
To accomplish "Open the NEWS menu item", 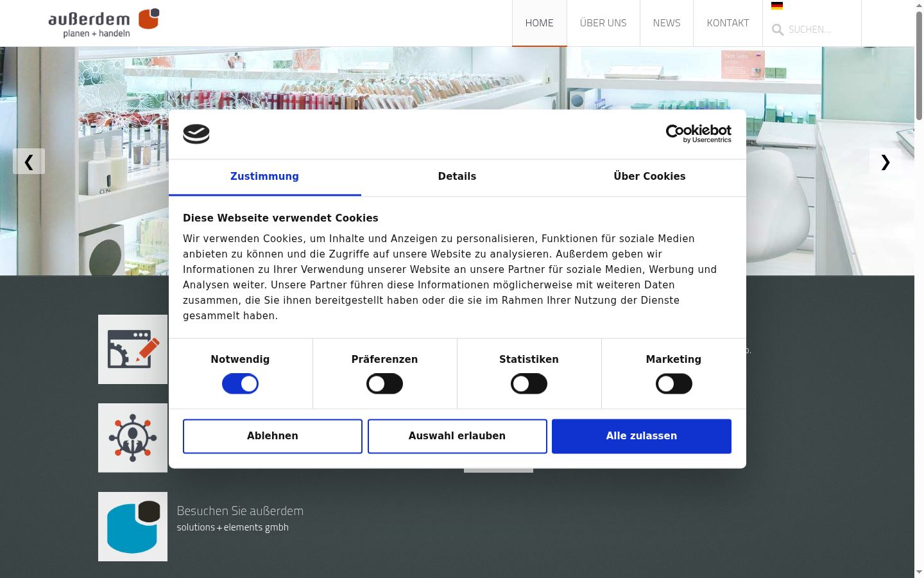I will click(x=667, y=23).
